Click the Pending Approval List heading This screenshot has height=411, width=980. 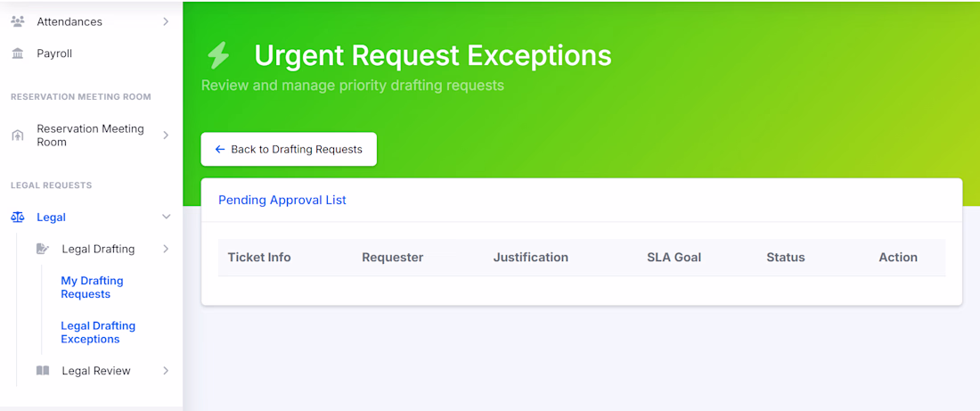[x=282, y=200]
